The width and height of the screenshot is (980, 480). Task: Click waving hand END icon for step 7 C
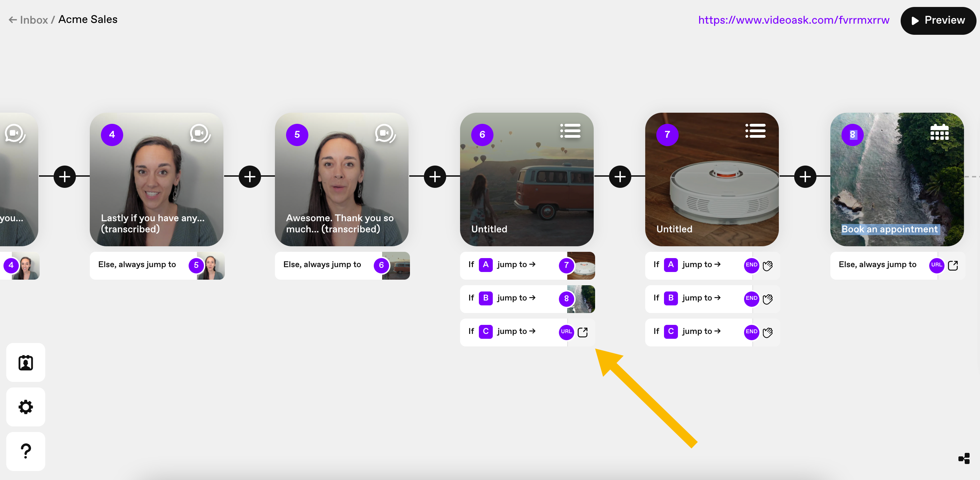(x=768, y=333)
